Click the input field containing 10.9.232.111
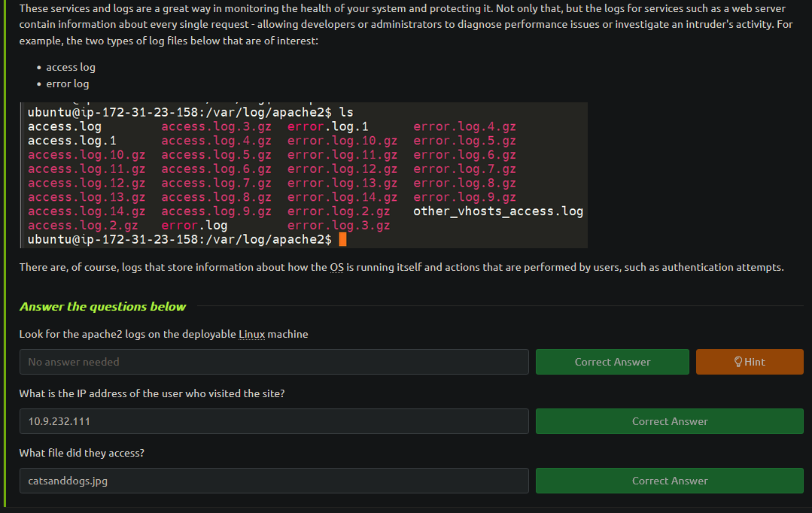The width and height of the screenshot is (812, 513). 274,421
